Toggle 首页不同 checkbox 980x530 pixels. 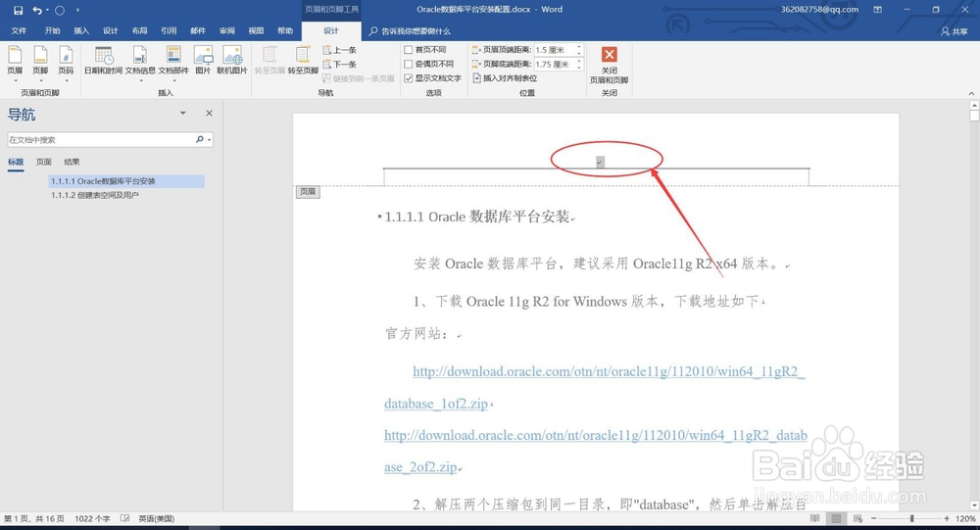tap(408, 49)
